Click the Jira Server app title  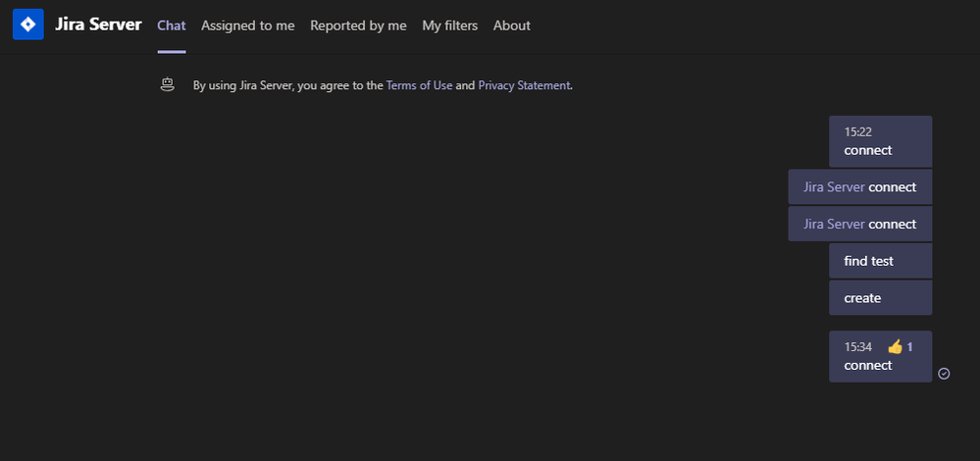coord(98,25)
